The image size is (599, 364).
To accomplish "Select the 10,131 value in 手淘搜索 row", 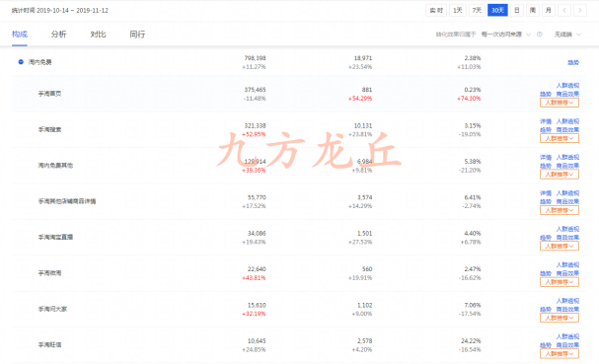I will point(363,125).
